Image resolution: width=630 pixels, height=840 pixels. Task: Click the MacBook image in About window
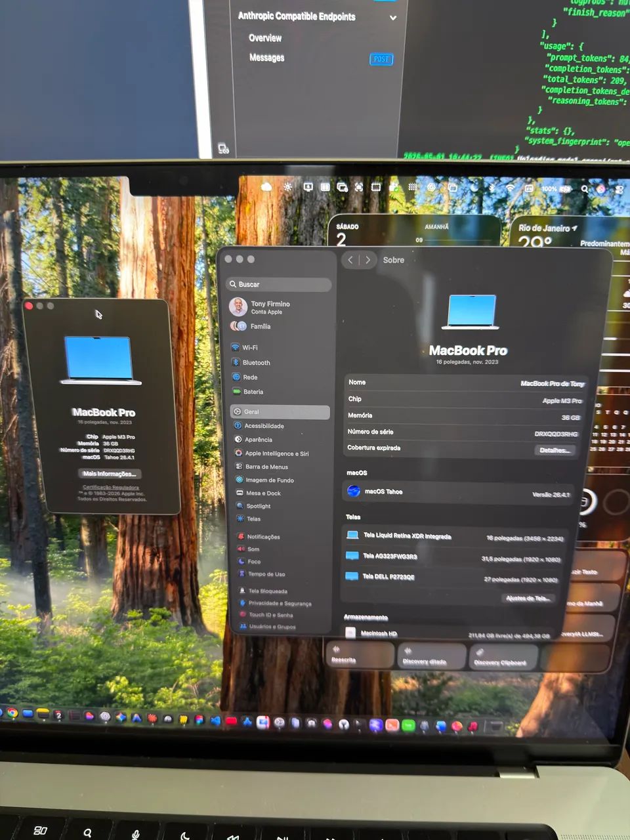100,360
